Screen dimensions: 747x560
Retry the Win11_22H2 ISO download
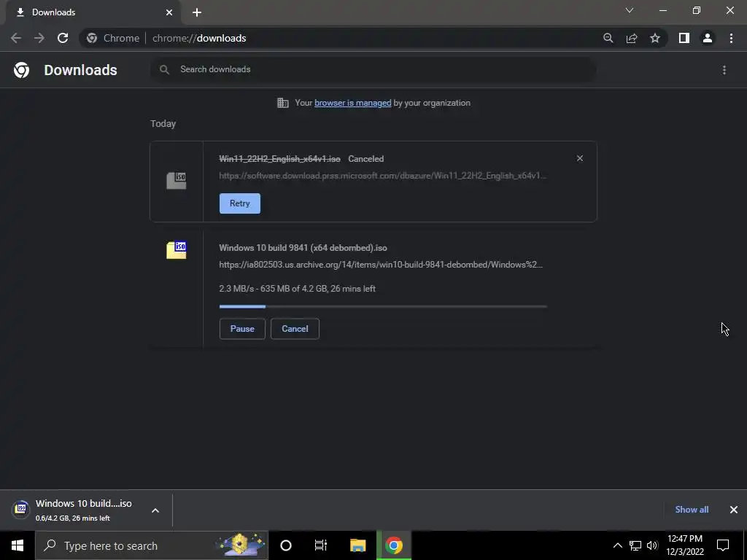[x=239, y=203]
